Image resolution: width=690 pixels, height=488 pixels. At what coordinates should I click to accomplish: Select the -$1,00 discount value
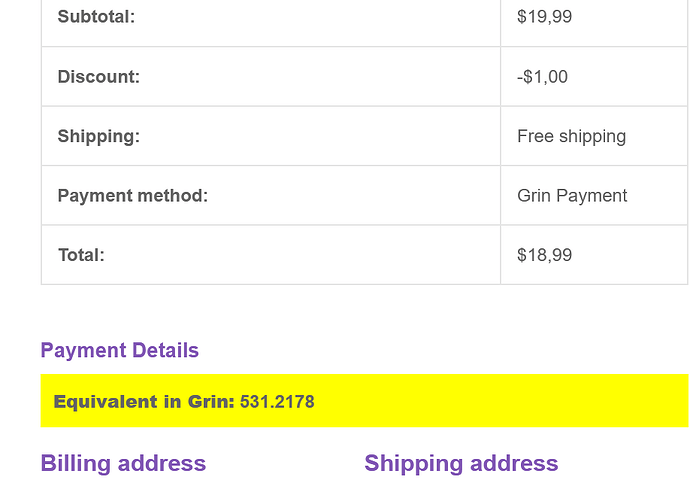542,77
